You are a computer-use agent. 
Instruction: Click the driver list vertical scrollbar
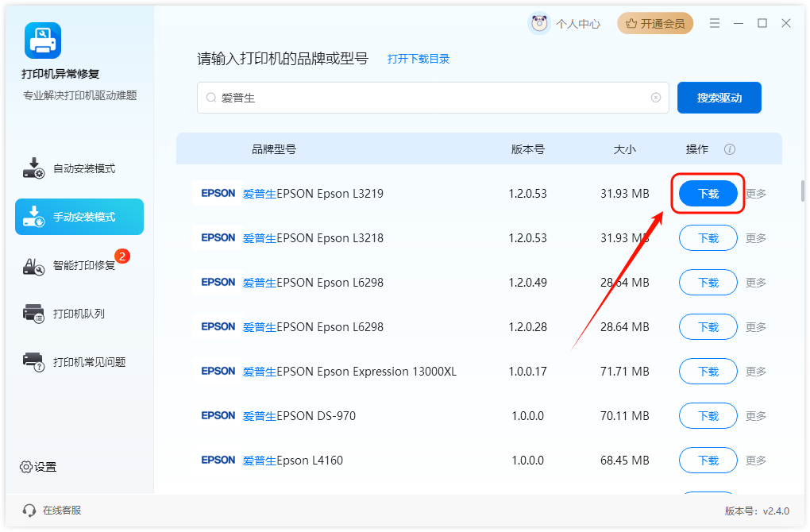[802, 191]
